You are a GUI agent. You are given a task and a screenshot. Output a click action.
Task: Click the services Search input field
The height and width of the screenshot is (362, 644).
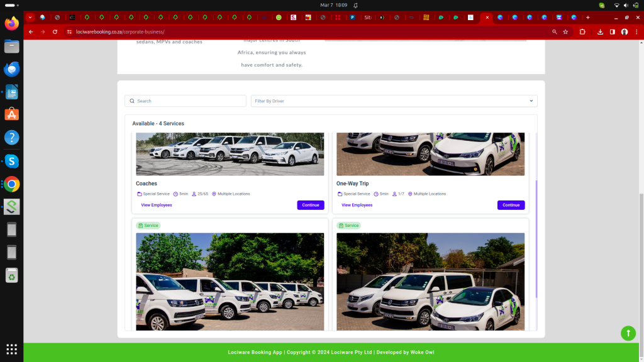(x=186, y=101)
